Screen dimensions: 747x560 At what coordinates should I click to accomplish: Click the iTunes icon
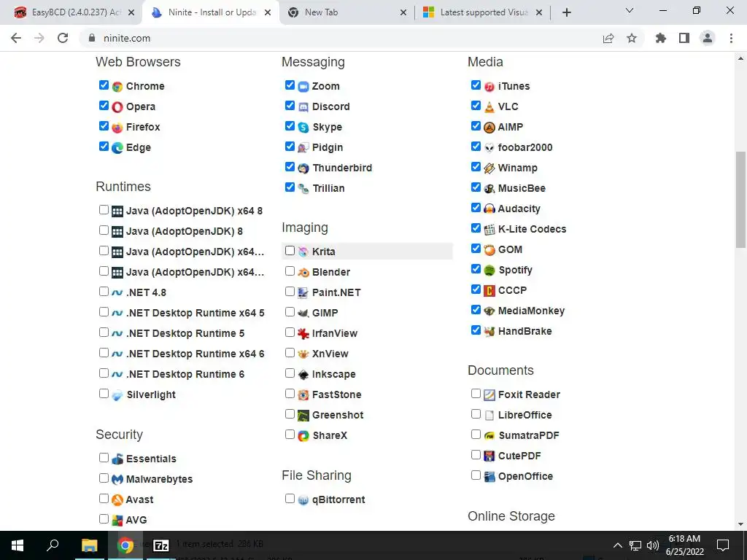click(489, 87)
